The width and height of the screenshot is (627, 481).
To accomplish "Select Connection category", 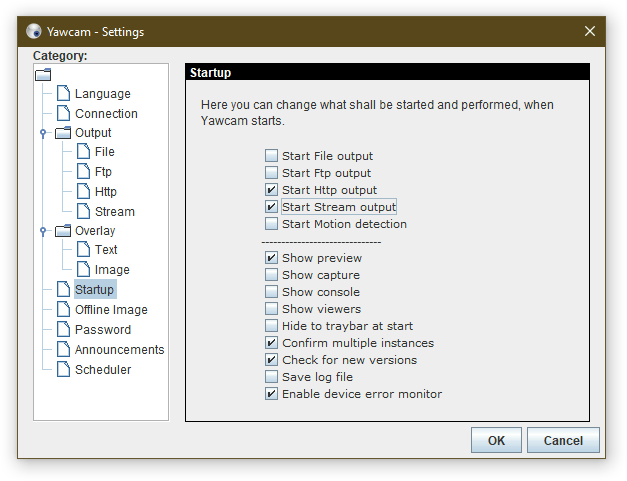I will click(106, 114).
